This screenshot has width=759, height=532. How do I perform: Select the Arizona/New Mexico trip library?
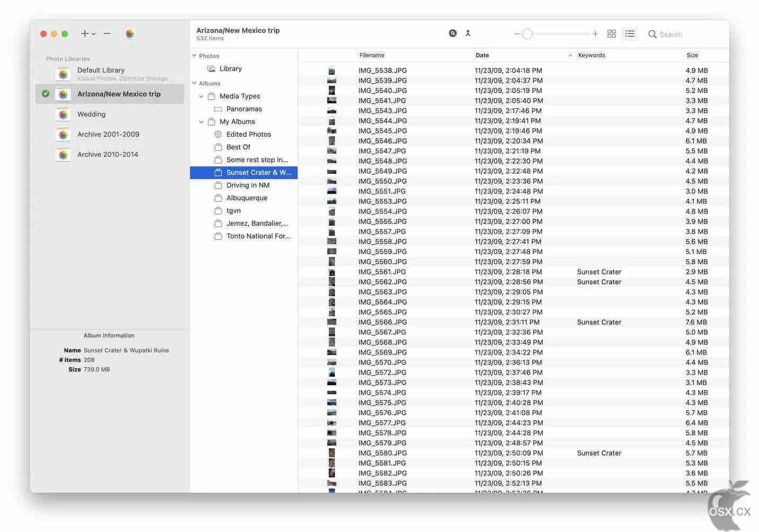pyautogui.click(x=110, y=94)
